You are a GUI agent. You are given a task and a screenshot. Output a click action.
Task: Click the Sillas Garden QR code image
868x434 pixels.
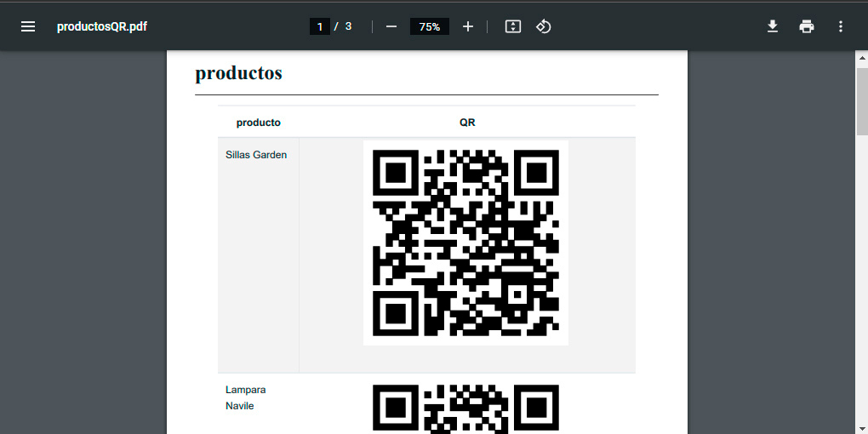coord(465,243)
